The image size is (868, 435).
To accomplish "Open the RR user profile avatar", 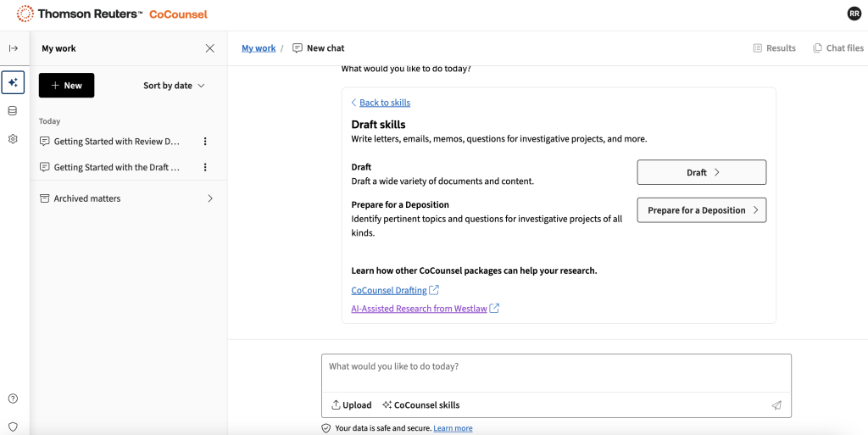I will point(854,14).
